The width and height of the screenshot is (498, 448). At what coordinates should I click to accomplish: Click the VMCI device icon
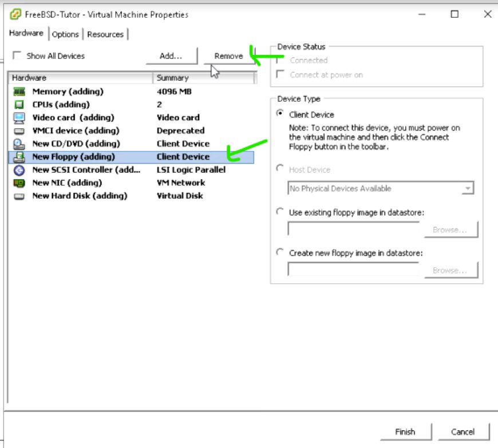[x=19, y=131]
